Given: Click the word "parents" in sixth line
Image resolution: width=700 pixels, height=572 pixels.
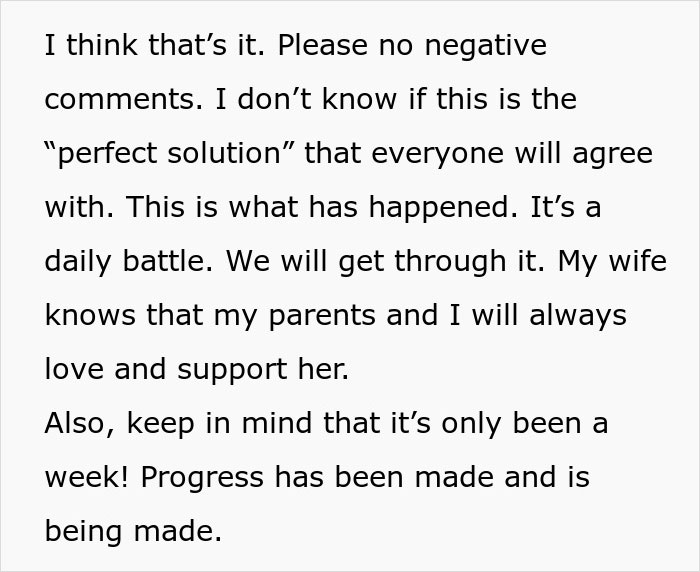Looking at the screenshot, I should (x=322, y=315).
